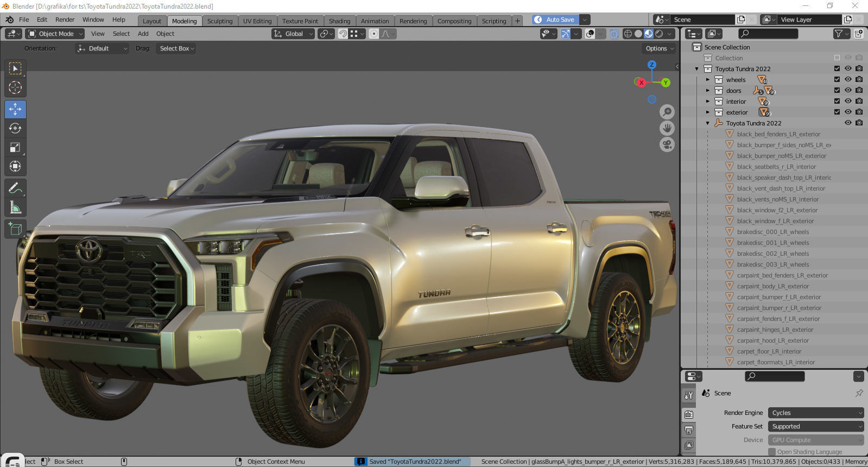
Task: Open the Output properties tab
Action: pyautogui.click(x=689, y=430)
